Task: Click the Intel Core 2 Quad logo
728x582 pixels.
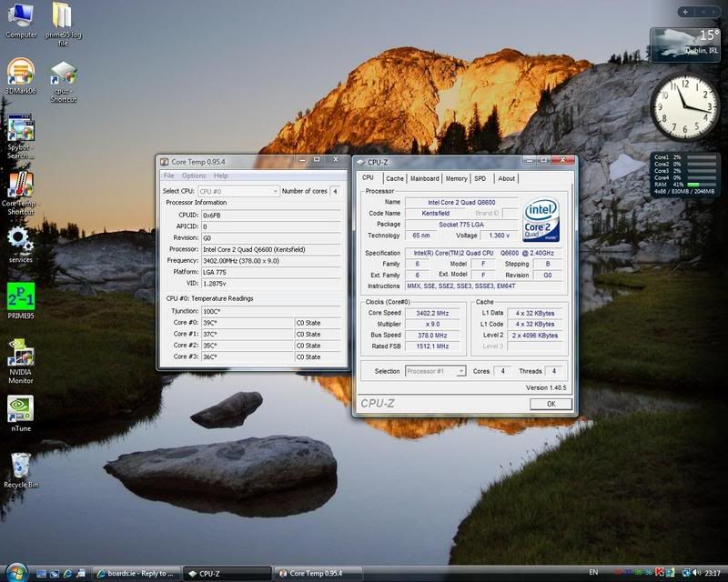Action: click(541, 220)
